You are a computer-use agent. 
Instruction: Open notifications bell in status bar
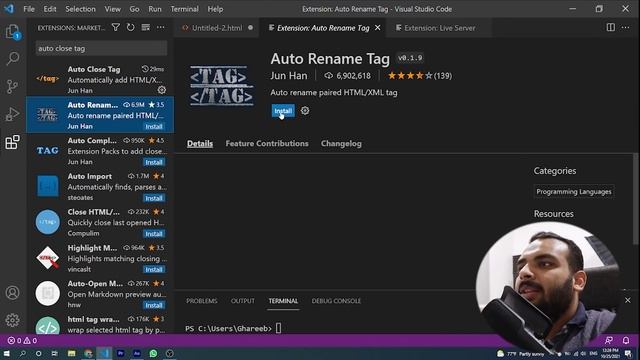[626, 340]
